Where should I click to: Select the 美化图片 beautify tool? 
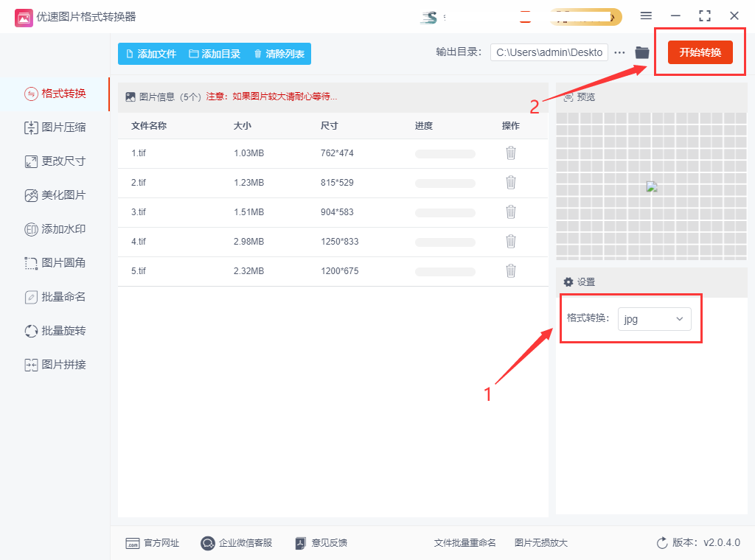click(x=55, y=195)
